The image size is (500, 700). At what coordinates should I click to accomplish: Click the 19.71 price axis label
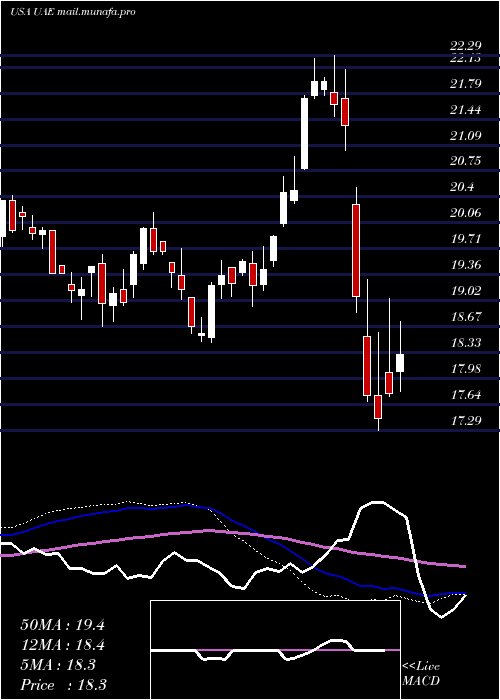466,238
